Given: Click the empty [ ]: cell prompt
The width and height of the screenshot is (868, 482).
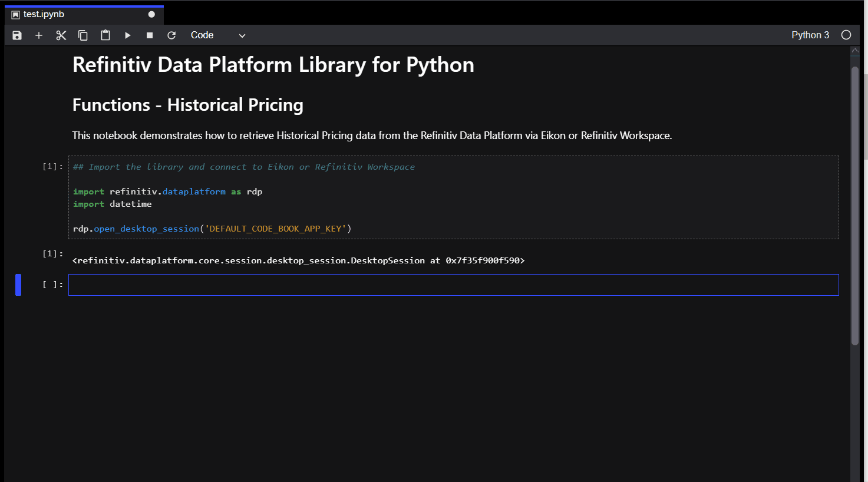Looking at the screenshot, I should pyautogui.click(x=52, y=285).
